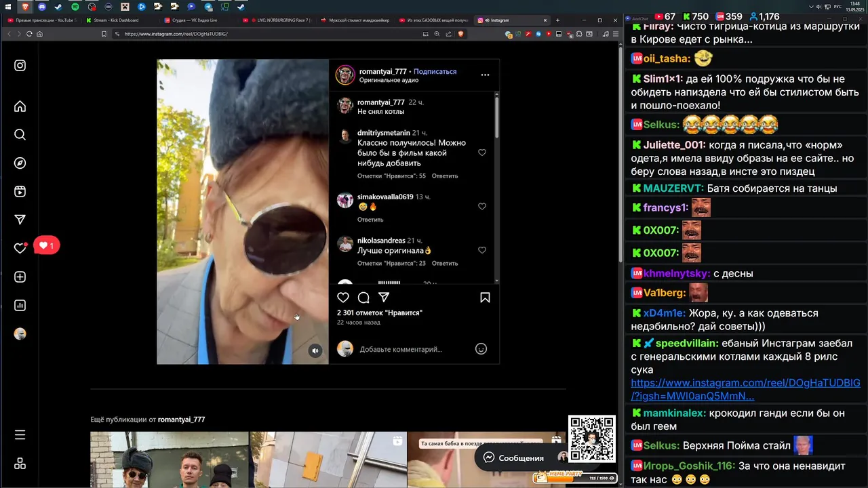The width and height of the screenshot is (868, 488).
Task: Open romantyai_777 profile from post header
Action: click(x=382, y=71)
